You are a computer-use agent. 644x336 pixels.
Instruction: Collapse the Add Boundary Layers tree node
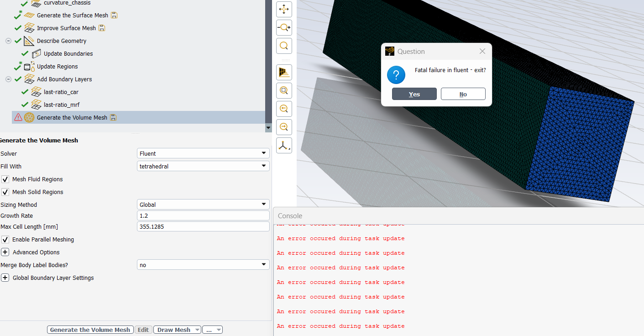8,79
